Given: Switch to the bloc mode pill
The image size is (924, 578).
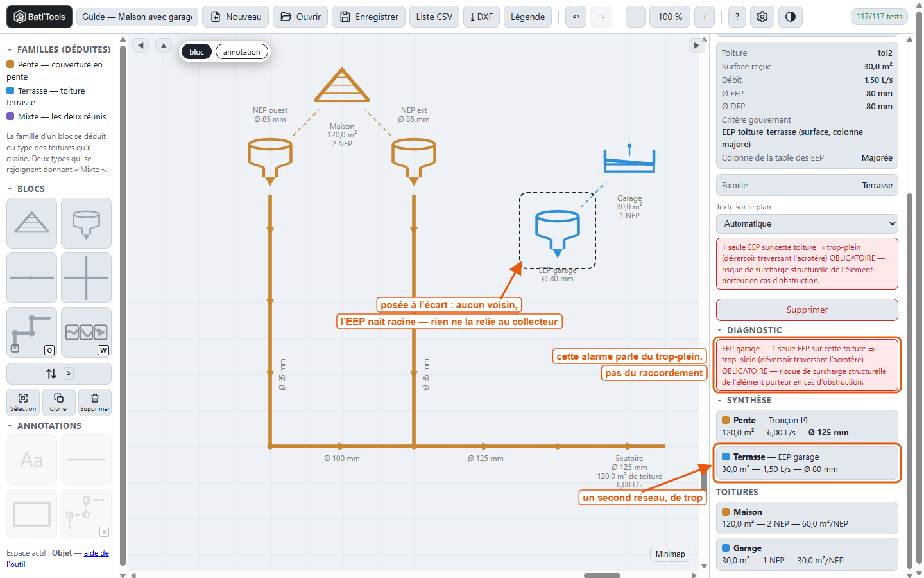Looking at the screenshot, I should 197,52.
